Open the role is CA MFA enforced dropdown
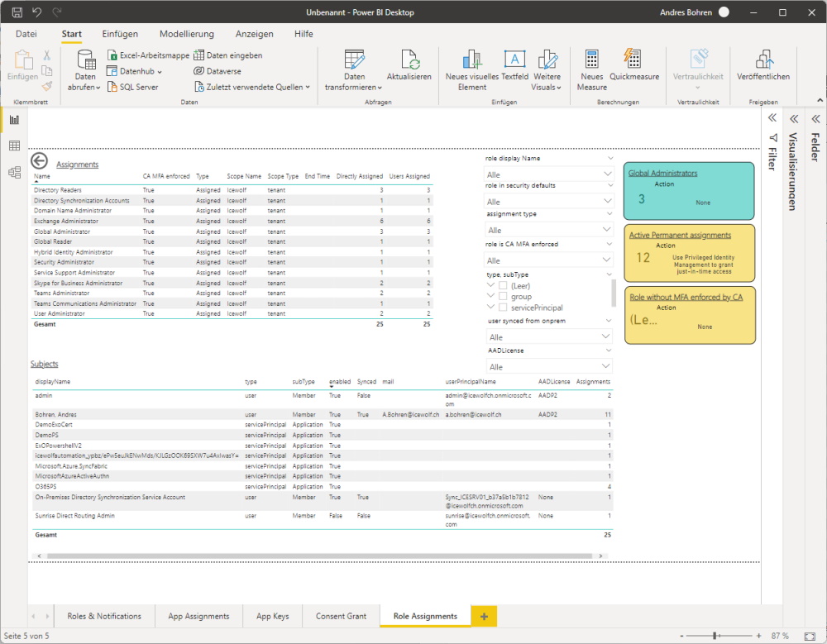Image resolution: width=827 pixels, height=644 pixels. (549, 260)
